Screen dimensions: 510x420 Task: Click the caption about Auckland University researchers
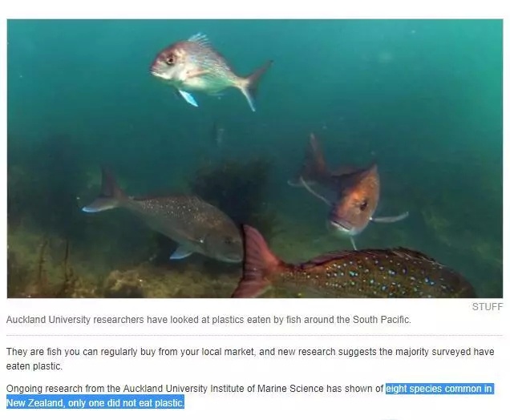(x=208, y=320)
